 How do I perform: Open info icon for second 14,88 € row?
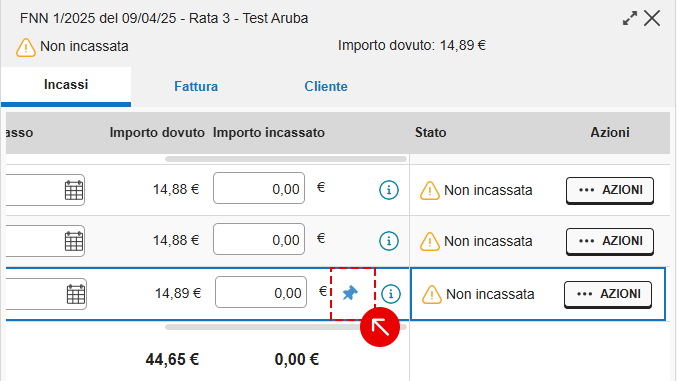[x=389, y=241]
